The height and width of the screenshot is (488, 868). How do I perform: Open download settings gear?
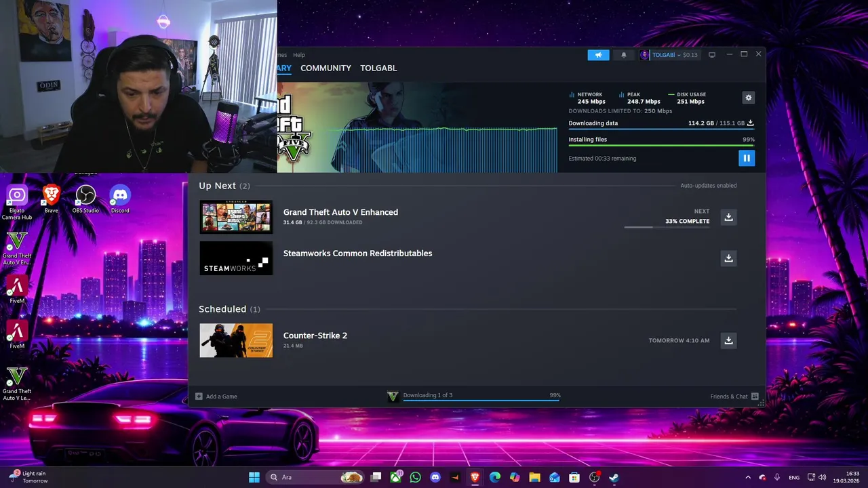click(749, 98)
